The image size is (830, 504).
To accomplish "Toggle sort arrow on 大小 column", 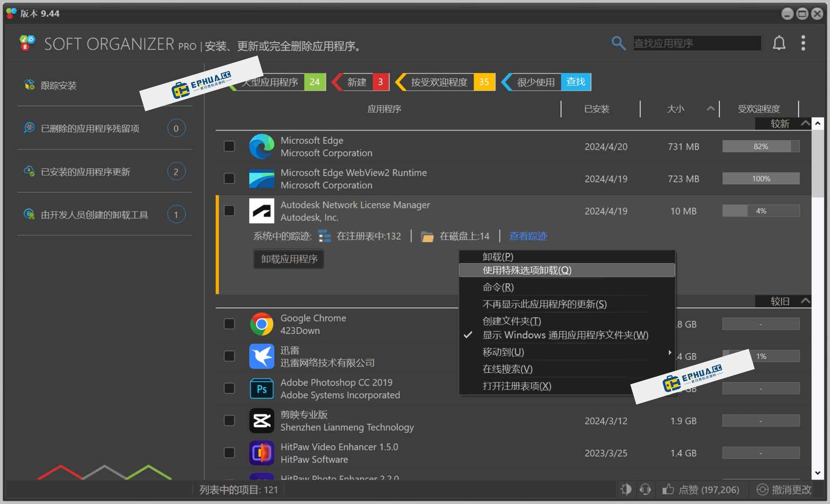I will [710, 109].
